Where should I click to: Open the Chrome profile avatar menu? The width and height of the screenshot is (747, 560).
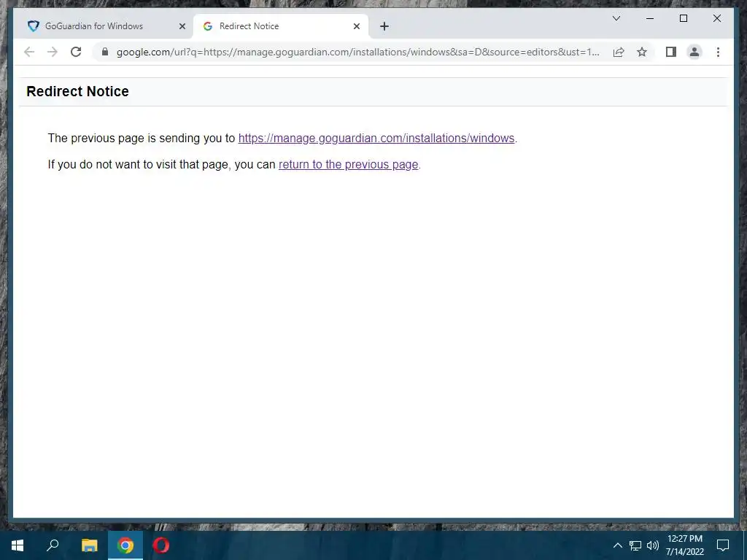coord(694,52)
